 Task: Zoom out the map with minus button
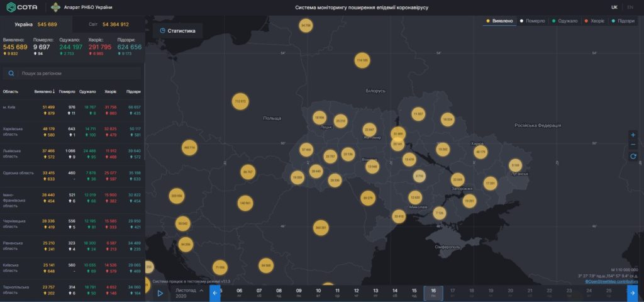[x=633, y=145]
